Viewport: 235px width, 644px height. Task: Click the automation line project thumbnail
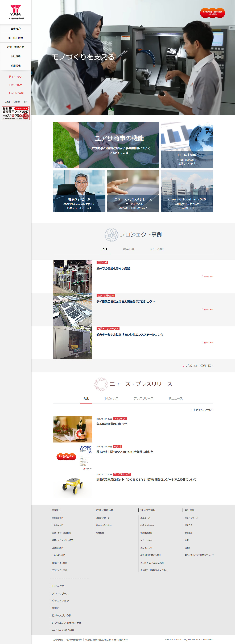click(x=73, y=277)
